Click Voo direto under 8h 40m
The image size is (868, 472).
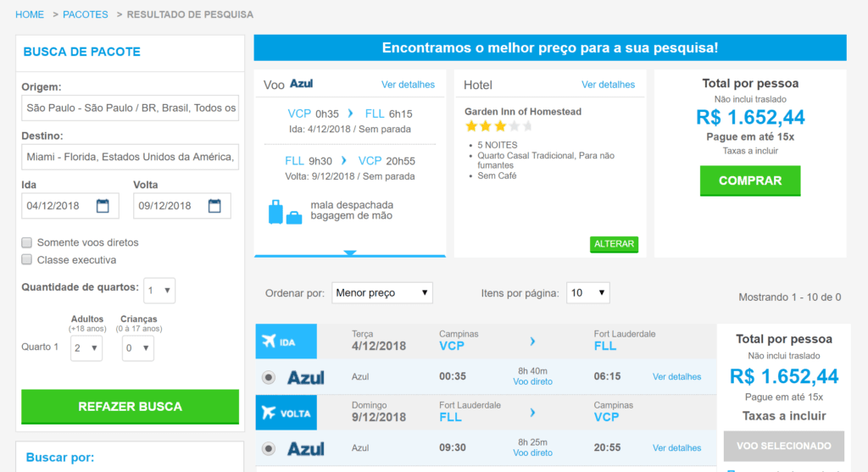click(x=532, y=382)
